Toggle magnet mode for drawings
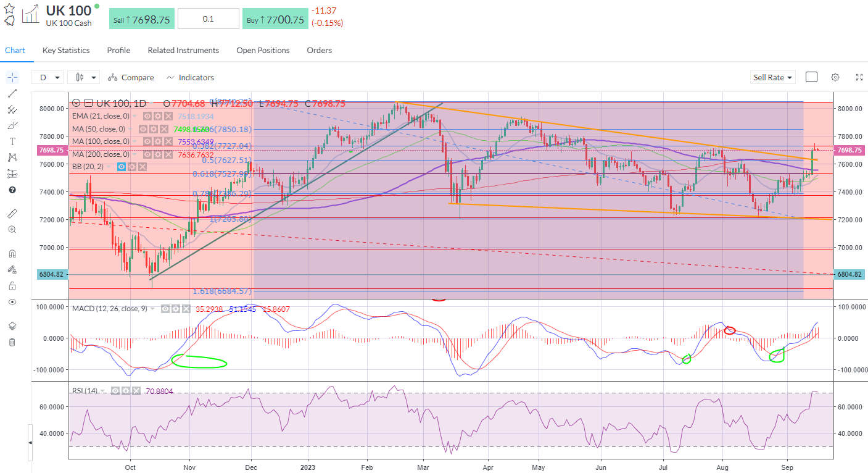This screenshot has height=473, width=868. tap(12, 253)
